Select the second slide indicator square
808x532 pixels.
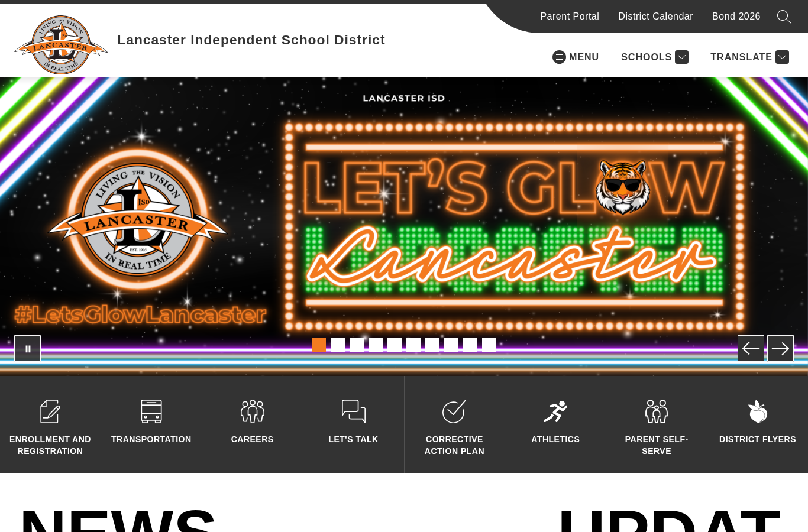click(x=338, y=345)
